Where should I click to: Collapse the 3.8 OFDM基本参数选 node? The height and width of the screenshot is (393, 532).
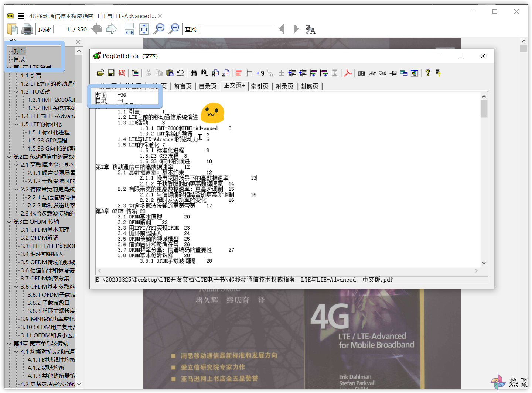click(16, 287)
